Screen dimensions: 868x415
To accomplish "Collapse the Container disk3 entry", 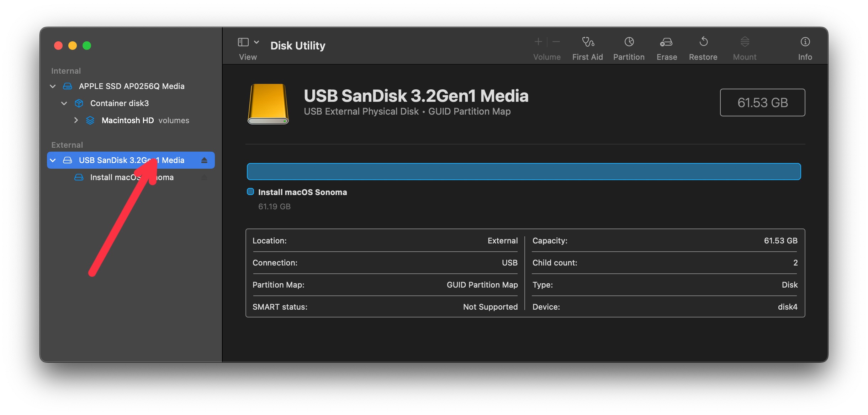I will tap(64, 103).
